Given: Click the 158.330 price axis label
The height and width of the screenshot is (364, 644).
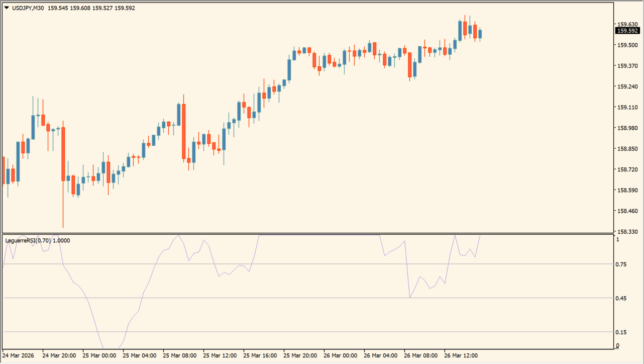Looking at the screenshot, I should [627, 232].
